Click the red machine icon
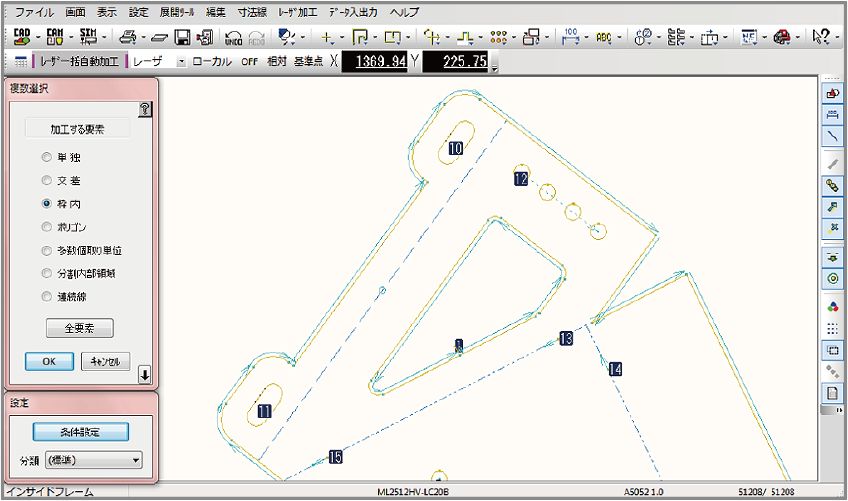This screenshot has height=501, width=848. (x=781, y=37)
